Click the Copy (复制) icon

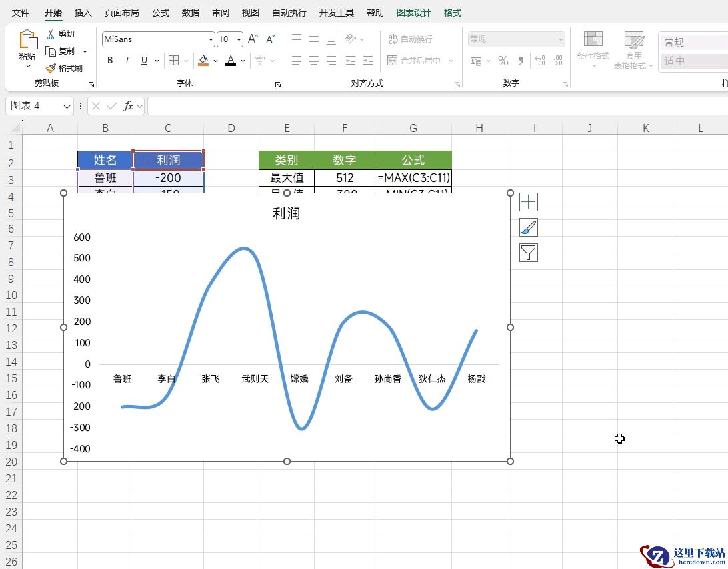pyautogui.click(x=51, y=51)
